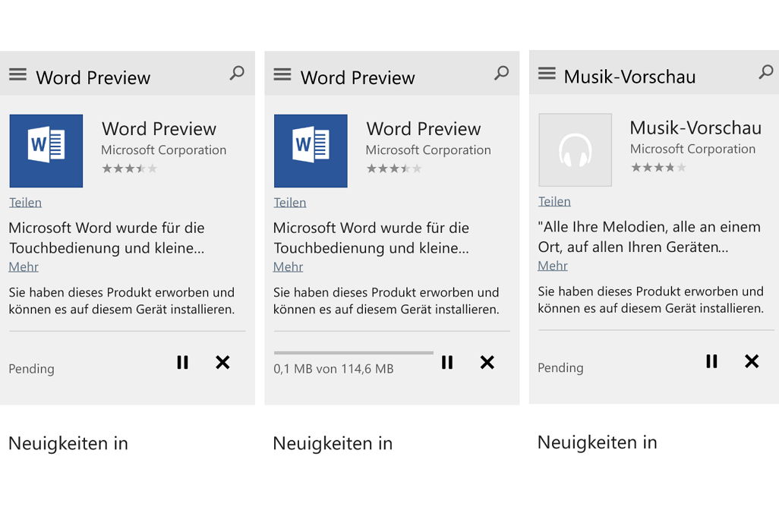The image size is (779, 532).
Task: Click 'Neuigkeiten in' below downloading Word Preview panel
Action: [333, 443]
